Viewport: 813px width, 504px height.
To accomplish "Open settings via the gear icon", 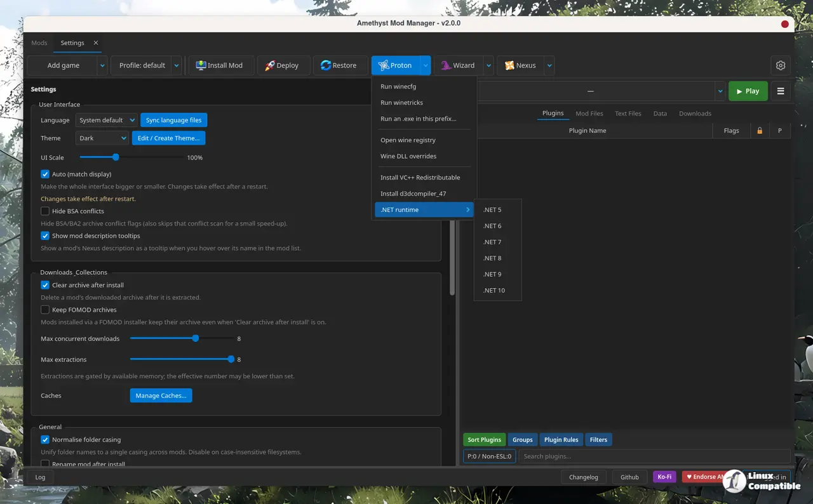I will (781, 65).
